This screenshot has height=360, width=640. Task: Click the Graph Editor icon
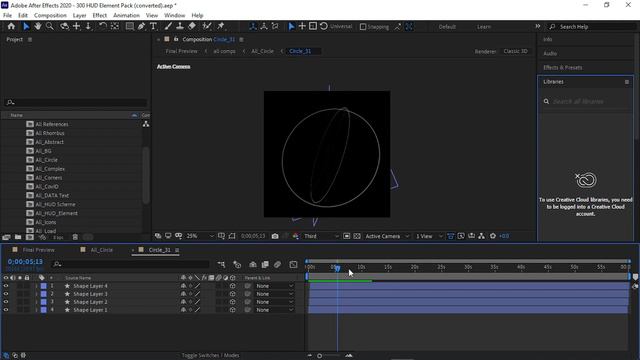[293, 264]
